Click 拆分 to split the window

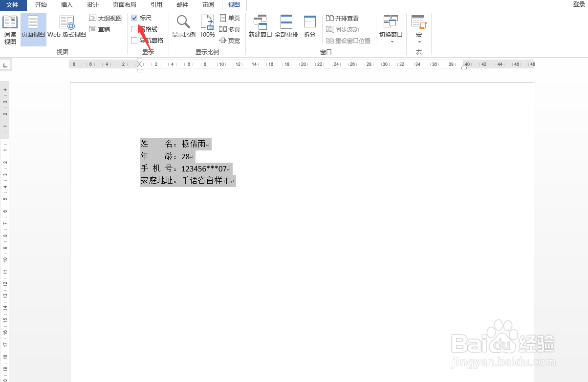(310, 28)
